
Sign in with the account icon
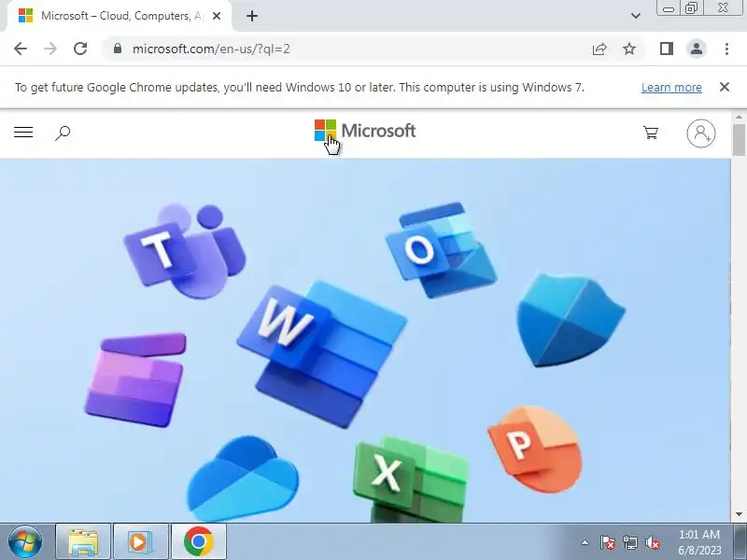point(701,133)
